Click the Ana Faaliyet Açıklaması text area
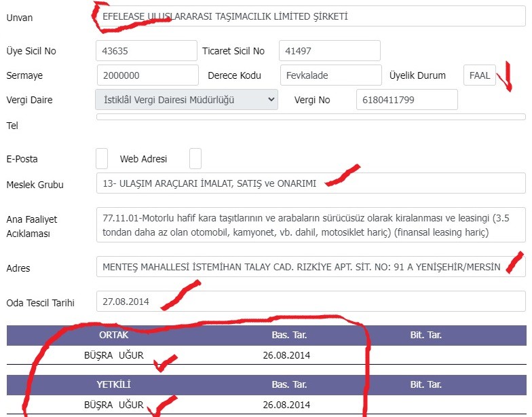The width and height of the screenshot is (532, 417). 311,225
